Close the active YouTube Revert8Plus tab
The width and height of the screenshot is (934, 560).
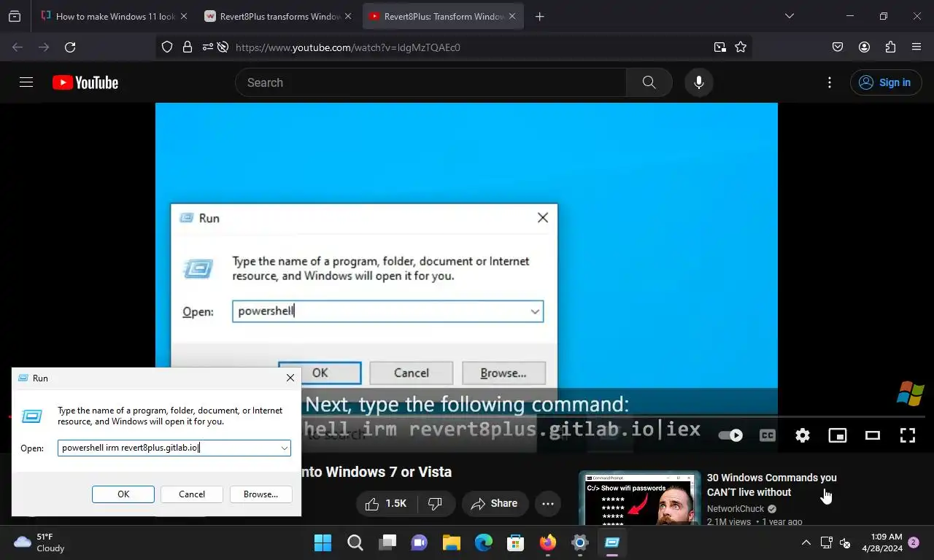click(x=512, y=16)
